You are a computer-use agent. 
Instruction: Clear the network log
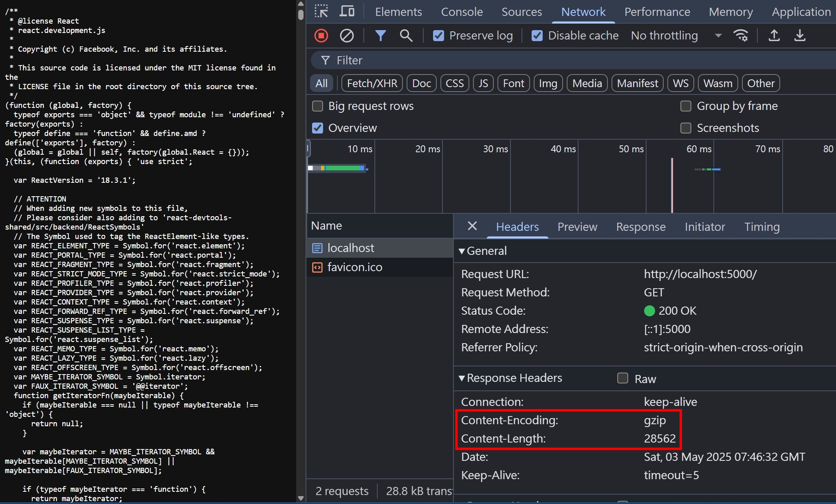(347, 36)
